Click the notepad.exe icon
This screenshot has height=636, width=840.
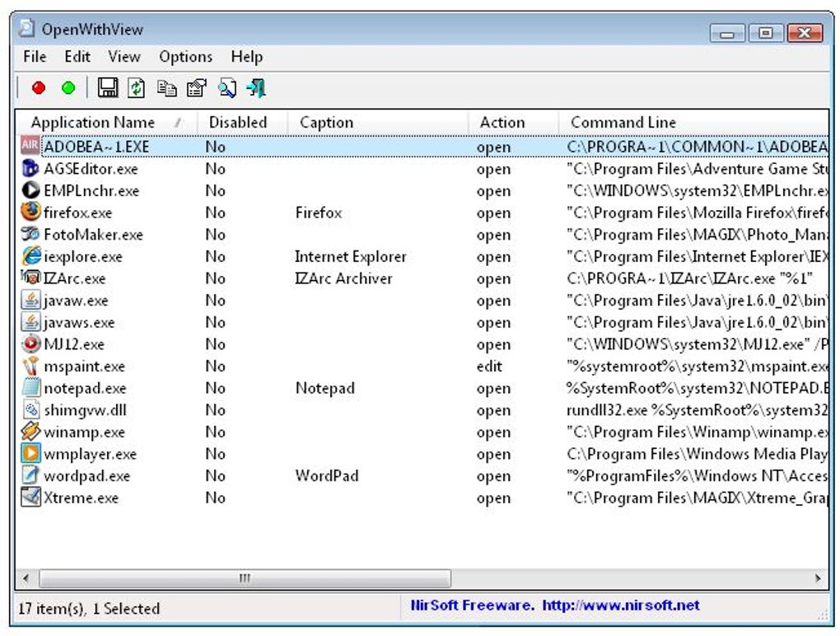(31, 387)
